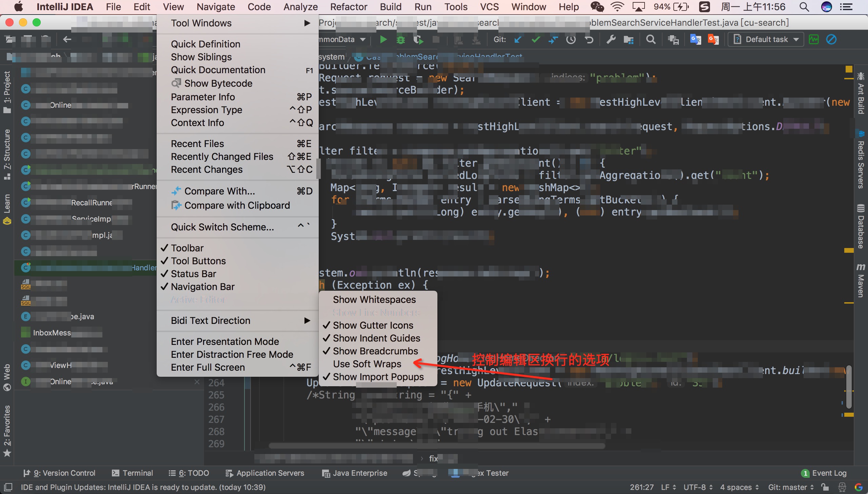The height and width of the screenshot is (494, 868).
Task: Click the Compare With... menu entry
Action: pos(238,191)
